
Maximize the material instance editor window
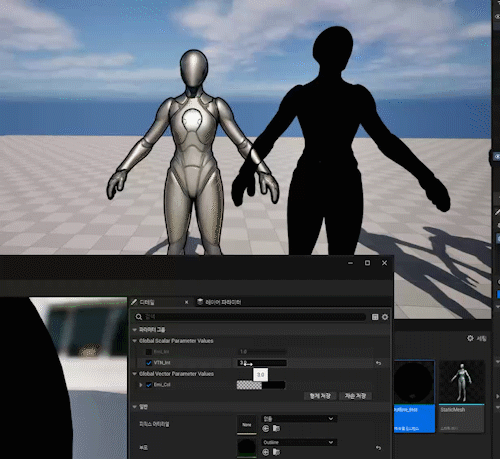367,263
